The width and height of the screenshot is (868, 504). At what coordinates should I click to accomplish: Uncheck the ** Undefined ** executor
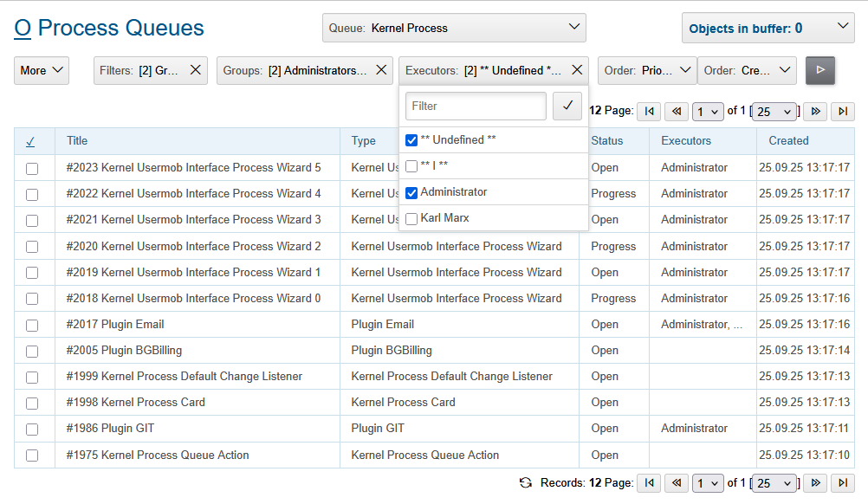(411, 140)
